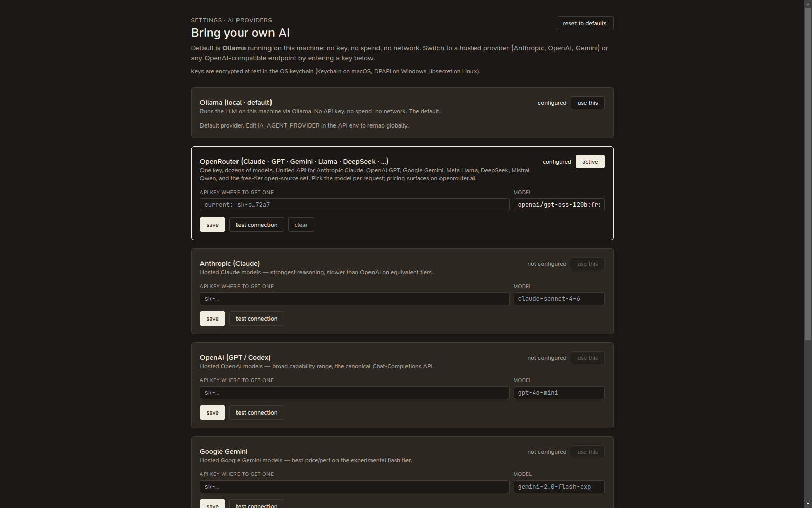The image size is (812, 508).
Task: Save the Anthropic settings
Action: pyautogui.click(x=212, y=319)
